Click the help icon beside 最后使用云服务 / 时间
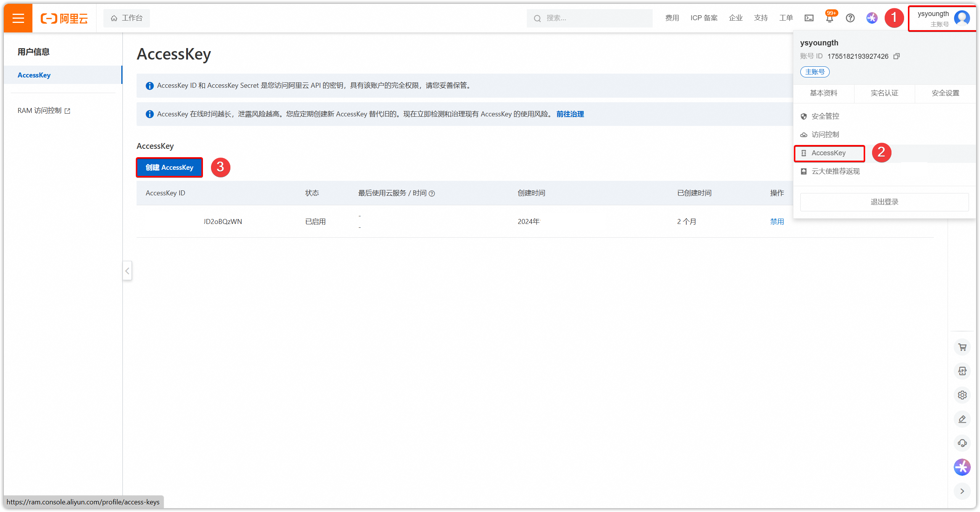980x512 pixels. coord(431,193)
